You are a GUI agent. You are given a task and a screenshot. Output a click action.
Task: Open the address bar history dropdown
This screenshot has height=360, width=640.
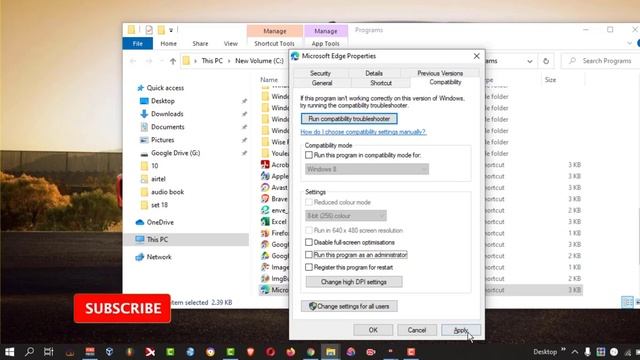tap(530, 61)
